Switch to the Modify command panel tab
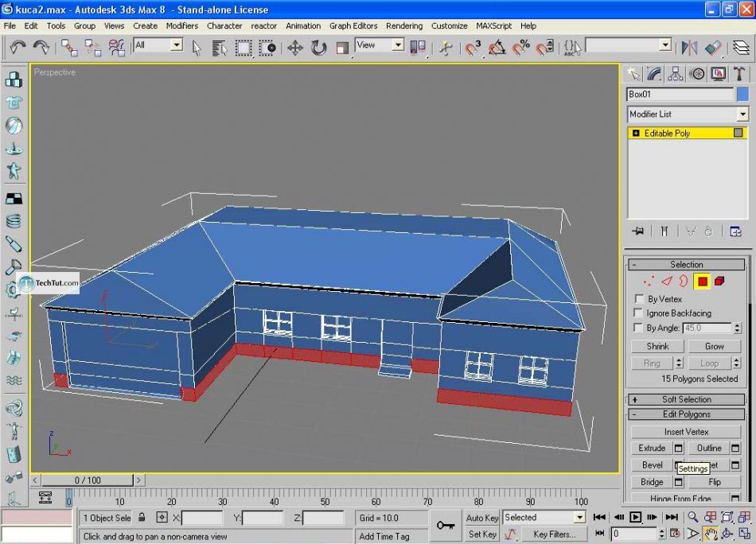The image size is (756, 544). coord(654,74)
